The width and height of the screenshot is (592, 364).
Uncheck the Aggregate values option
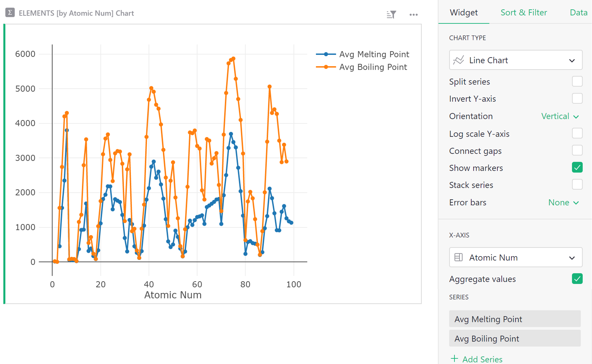coord(577,279)
